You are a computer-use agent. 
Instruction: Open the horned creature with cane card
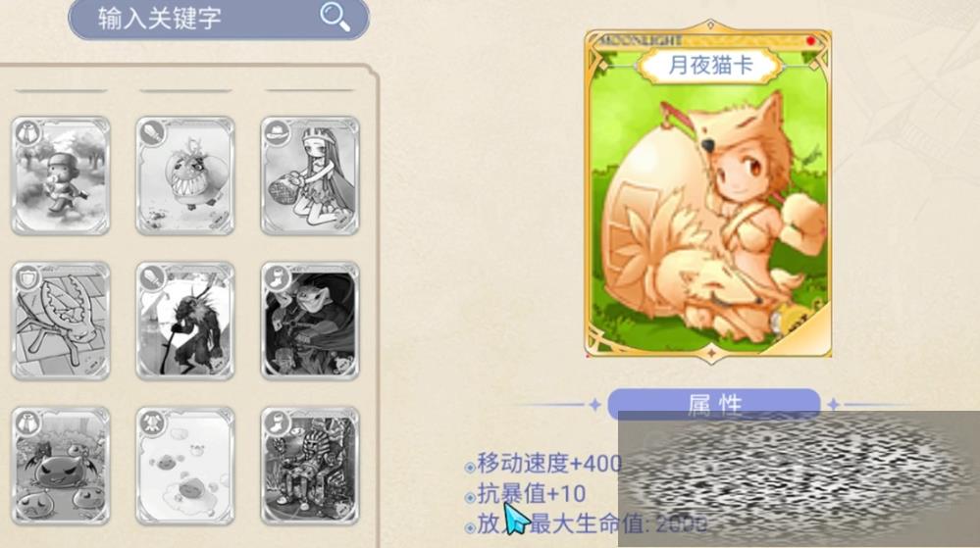click(185, 321)
